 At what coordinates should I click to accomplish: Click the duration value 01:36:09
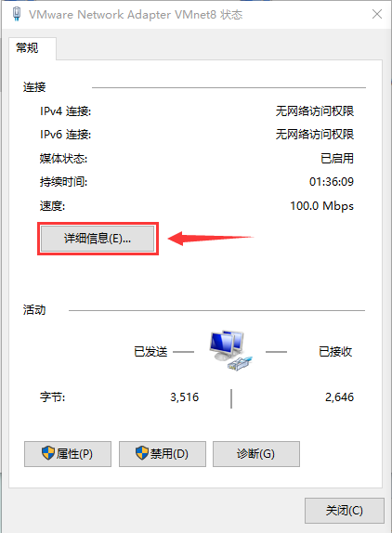click(x=331, y=182)
